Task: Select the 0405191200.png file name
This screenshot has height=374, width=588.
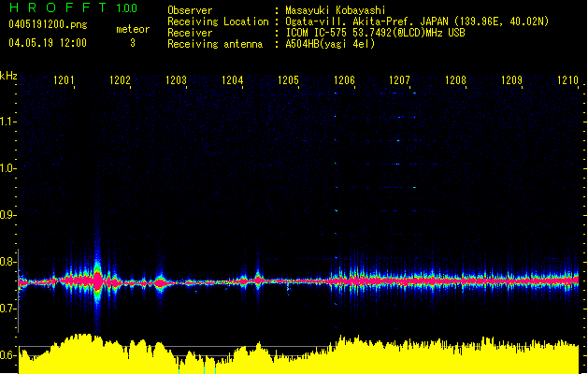Action: pos(48,24)
